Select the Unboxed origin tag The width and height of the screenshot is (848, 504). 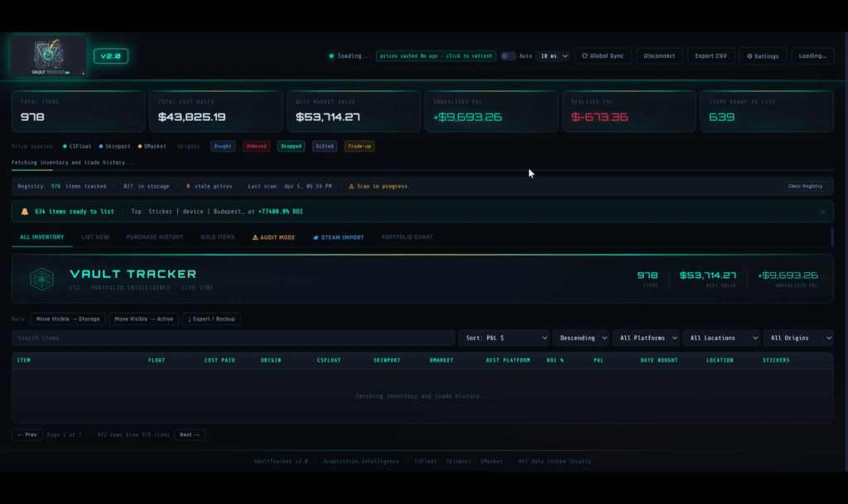pyautogui.click(x=257, y=146)
